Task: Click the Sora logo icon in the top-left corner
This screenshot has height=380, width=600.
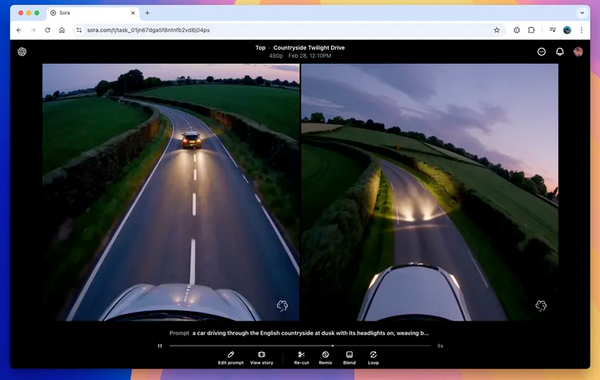Action: (x=22, y=52)
